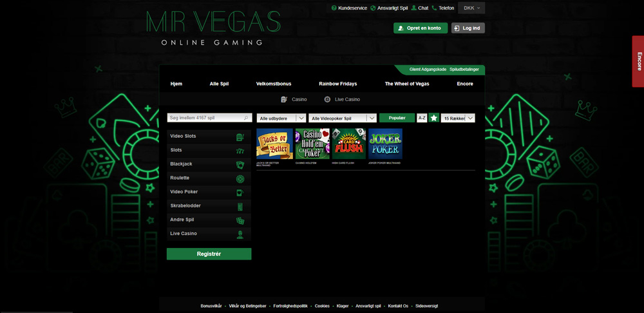Open the red Encore side tab

638,61
